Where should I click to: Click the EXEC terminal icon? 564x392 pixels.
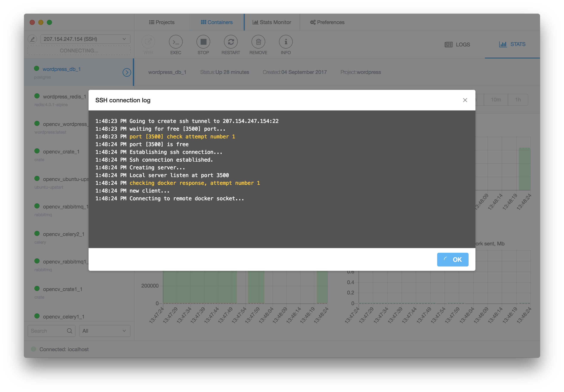pos(176,42)
